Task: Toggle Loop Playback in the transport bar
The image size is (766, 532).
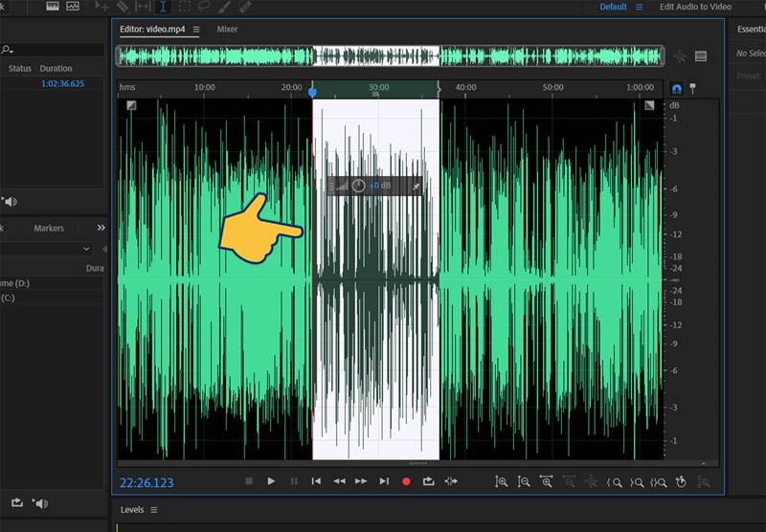Action: tap(428, 481)
